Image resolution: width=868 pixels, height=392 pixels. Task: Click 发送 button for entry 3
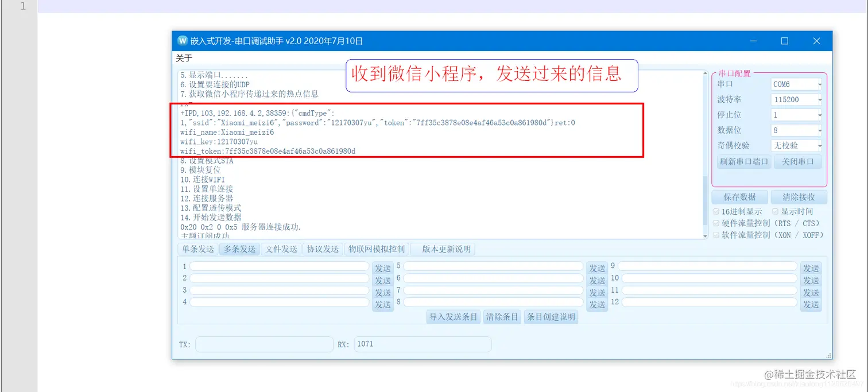[x=383, y=293]
